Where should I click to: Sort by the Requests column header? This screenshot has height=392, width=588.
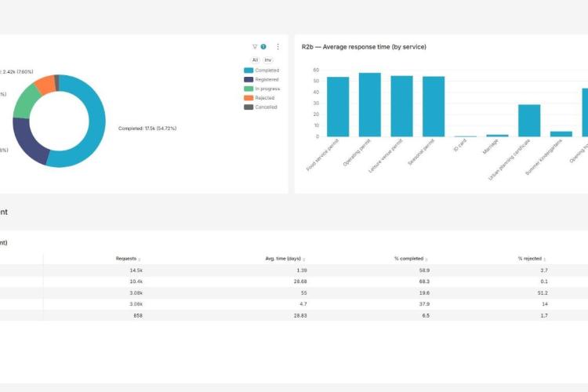128,259
